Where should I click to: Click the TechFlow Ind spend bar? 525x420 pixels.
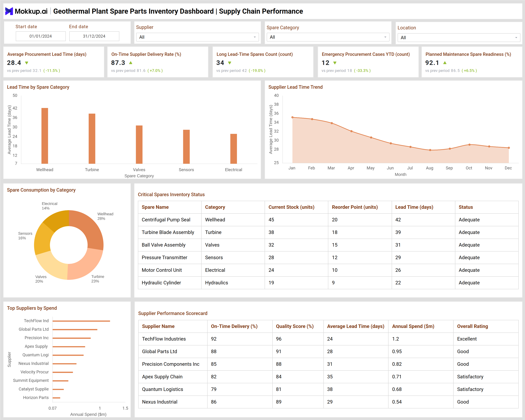[x=81, y=321]
